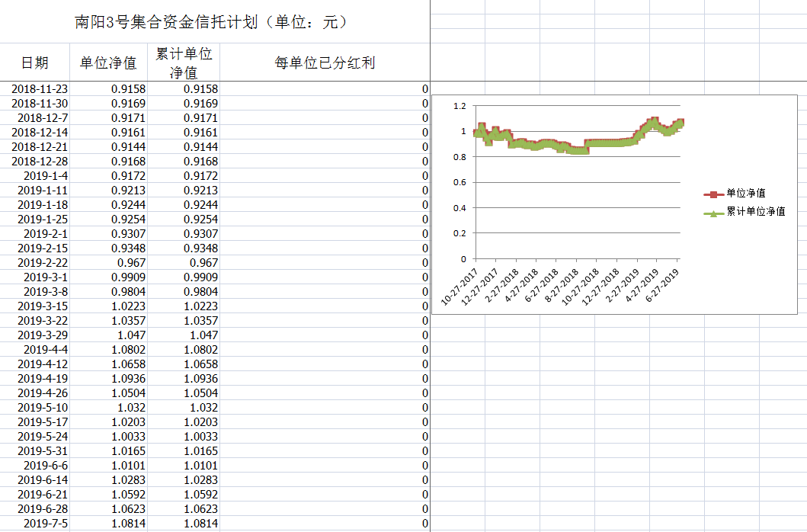
Task: Click the 日期 column header
Action: tap(34, 62)
